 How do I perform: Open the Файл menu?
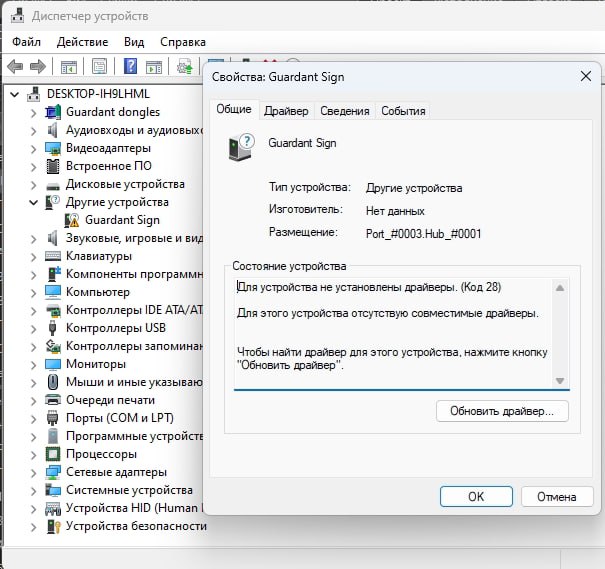coord(26,42)
